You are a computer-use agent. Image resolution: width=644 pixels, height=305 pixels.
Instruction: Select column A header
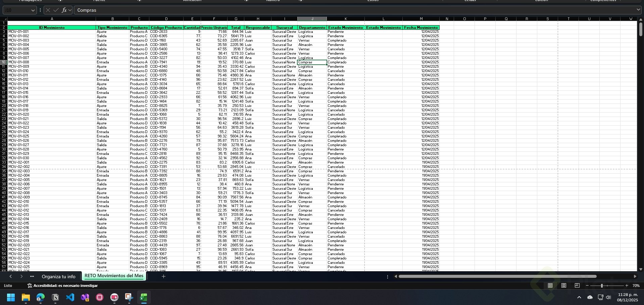(52, 19)
